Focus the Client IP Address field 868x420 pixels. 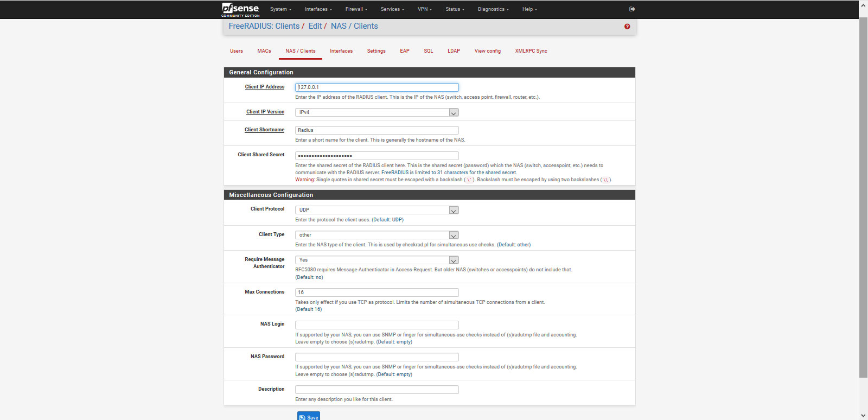pyautogui.click(x=377, y=87)
